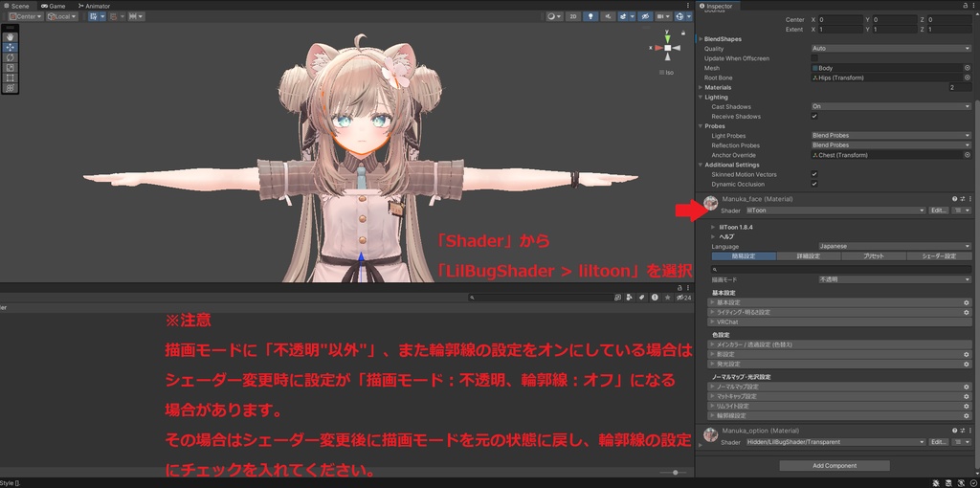Open gear menu for 輪郭線設定
The image size is (980, 488).
967,415
